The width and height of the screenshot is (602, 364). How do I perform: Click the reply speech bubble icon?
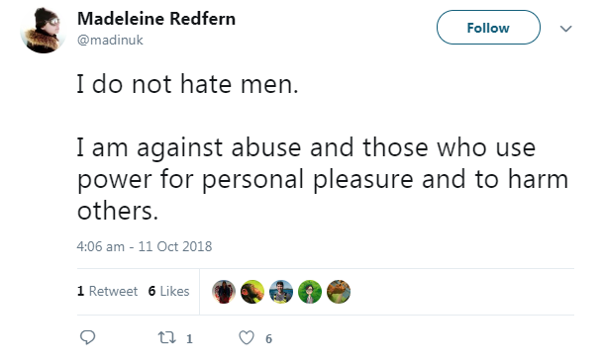(87, 337)
